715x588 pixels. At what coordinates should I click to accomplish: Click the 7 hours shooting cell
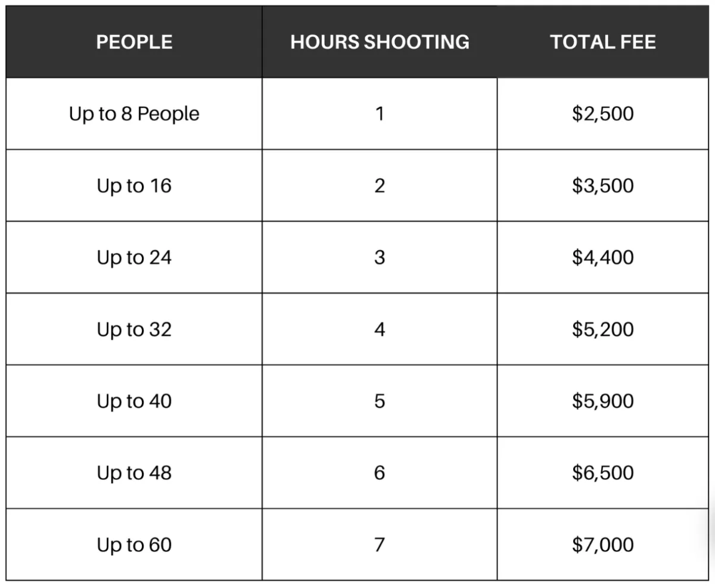[380, 545]
